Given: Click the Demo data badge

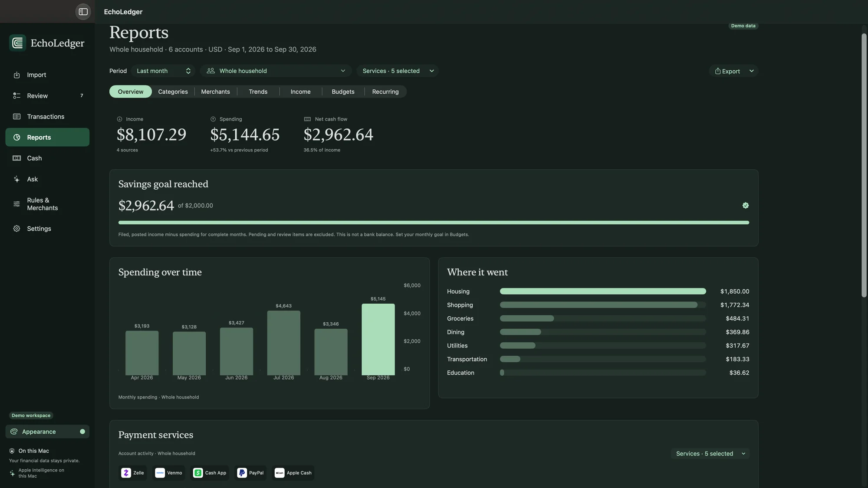Looking at the screenshot, I should point(743,26).
